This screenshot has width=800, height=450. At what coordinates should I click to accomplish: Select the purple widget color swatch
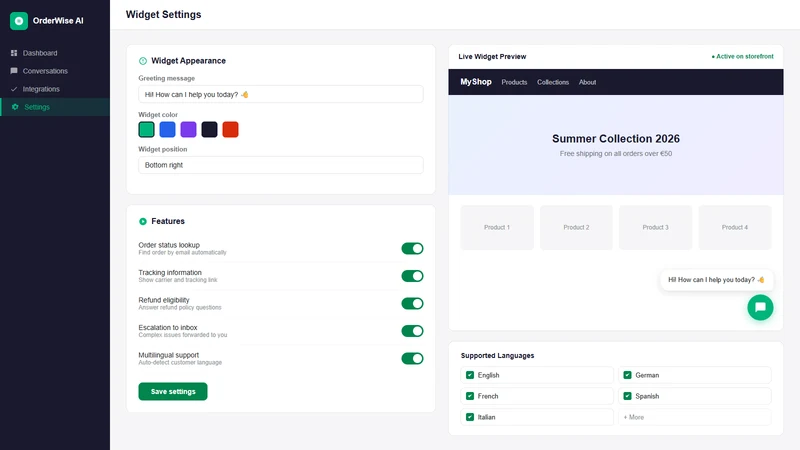[188, 130]
